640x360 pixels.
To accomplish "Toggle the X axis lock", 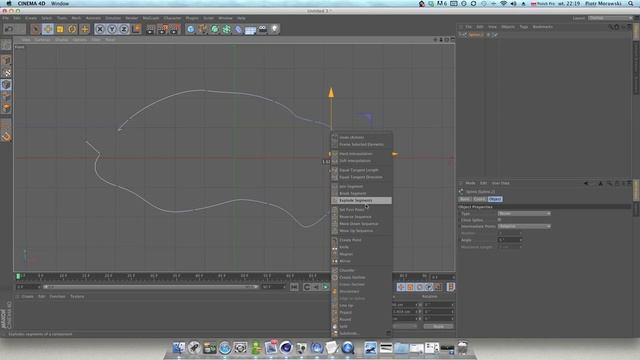I will coord(100,29).
